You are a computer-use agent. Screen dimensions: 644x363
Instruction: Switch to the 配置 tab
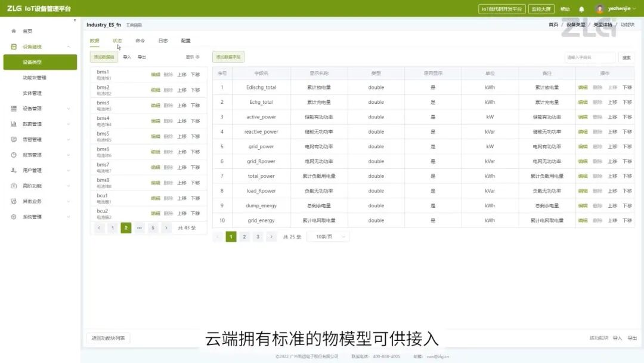pyautogui.click(x=185, y=41)
